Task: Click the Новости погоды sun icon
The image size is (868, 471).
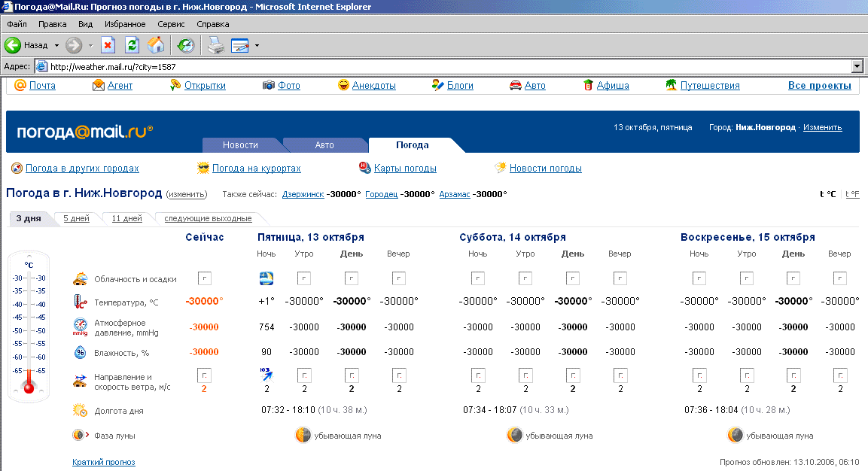Action: (x=501, y=168)
